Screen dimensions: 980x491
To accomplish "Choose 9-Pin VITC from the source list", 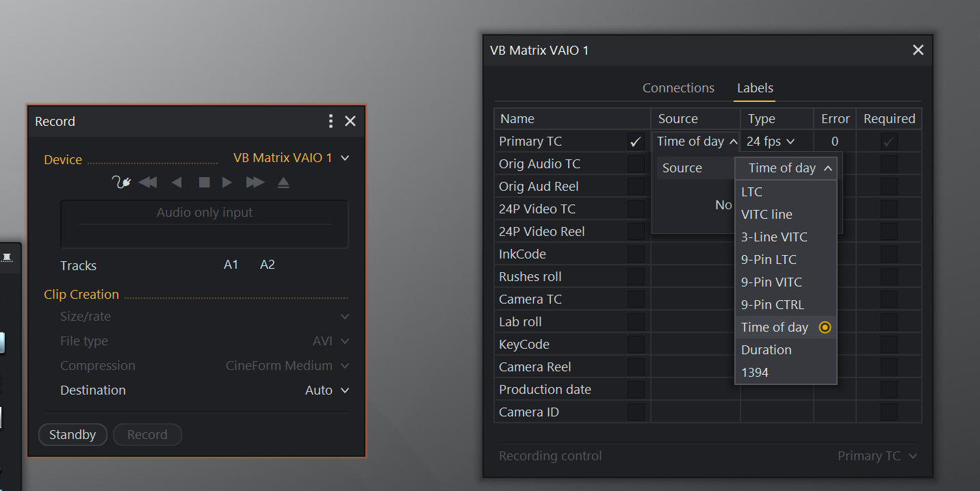I will pyautogui.click(x=786, y=282).
